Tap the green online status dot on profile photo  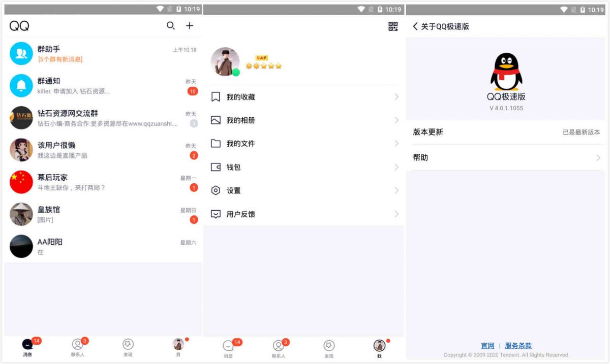[236, 72]
